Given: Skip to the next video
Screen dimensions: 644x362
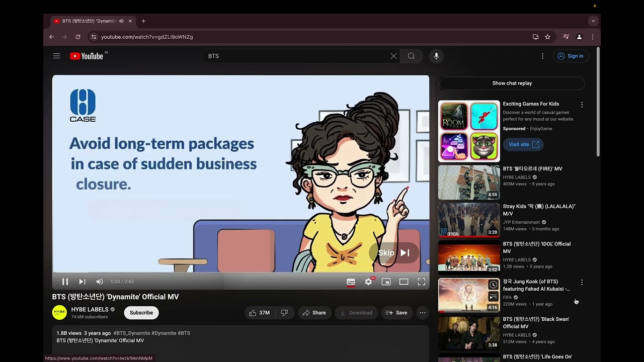Looking at the screenshot, I should pos(82,282).
